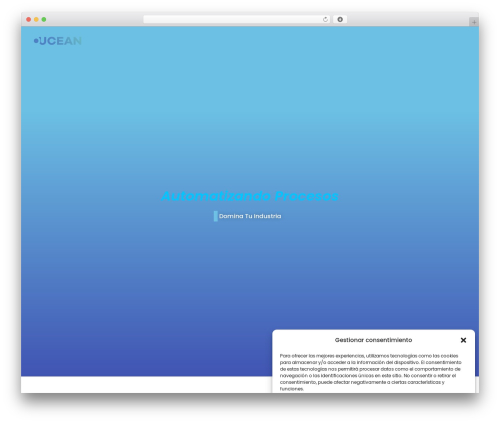Open a new tab with the plus button
The width and height of the screenshot is (500, 423).
point(474,22)
